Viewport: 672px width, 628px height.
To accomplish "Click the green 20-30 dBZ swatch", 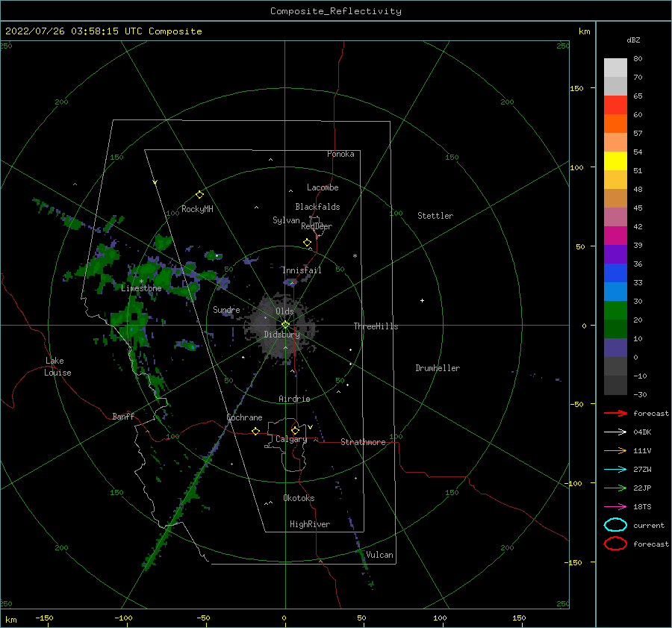I will (615, 310).
